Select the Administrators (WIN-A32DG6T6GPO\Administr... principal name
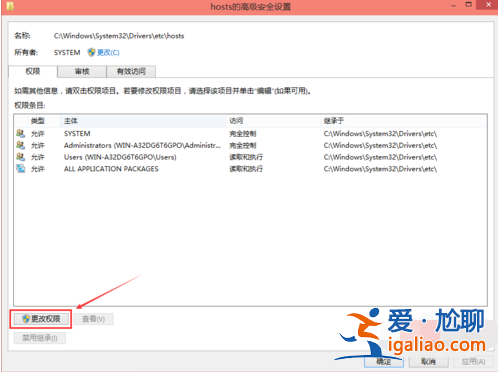 point(142,145)
